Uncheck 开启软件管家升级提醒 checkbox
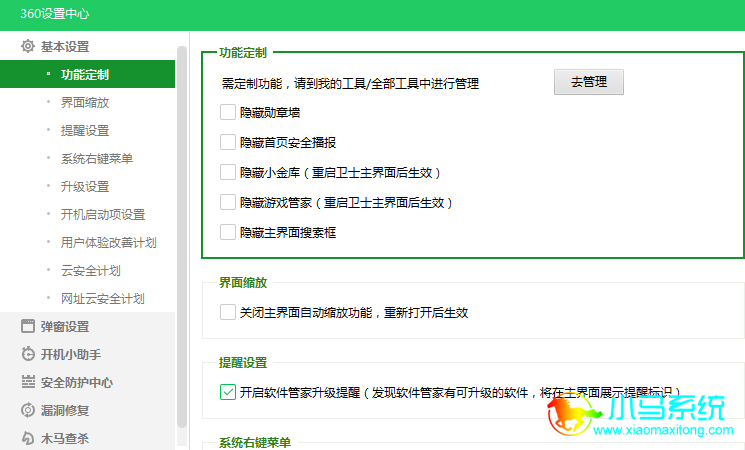This screenshot has height=450, width=745. tap(228, 392)
